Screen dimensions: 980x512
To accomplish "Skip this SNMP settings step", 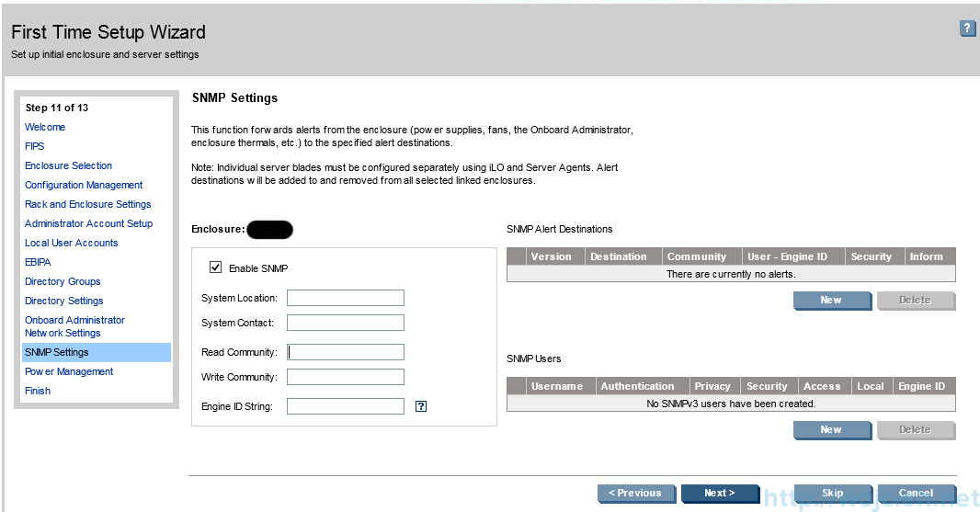I will pyautogui.click(x=832, y=494).
